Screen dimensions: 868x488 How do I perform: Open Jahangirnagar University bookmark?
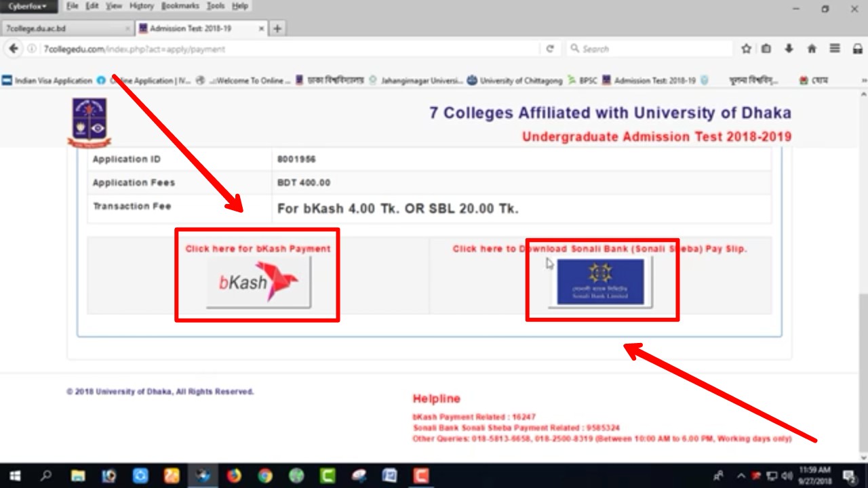tap(416, 81)
